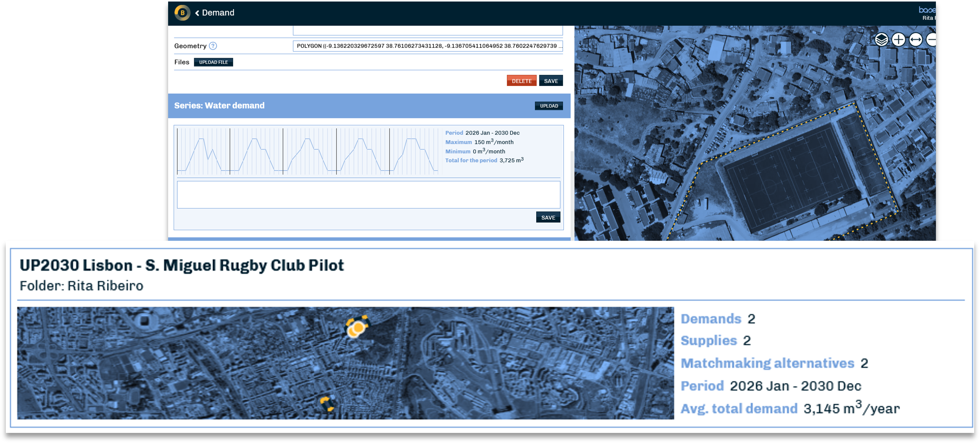Click the Lisbon overview map thumbnail

345,363
